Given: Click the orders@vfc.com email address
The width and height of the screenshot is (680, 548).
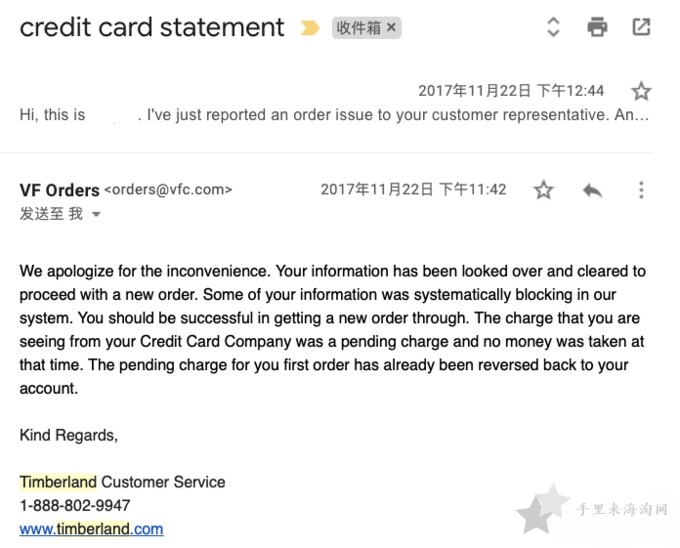Looking at the screenshot, I should [x=168, y=190].
